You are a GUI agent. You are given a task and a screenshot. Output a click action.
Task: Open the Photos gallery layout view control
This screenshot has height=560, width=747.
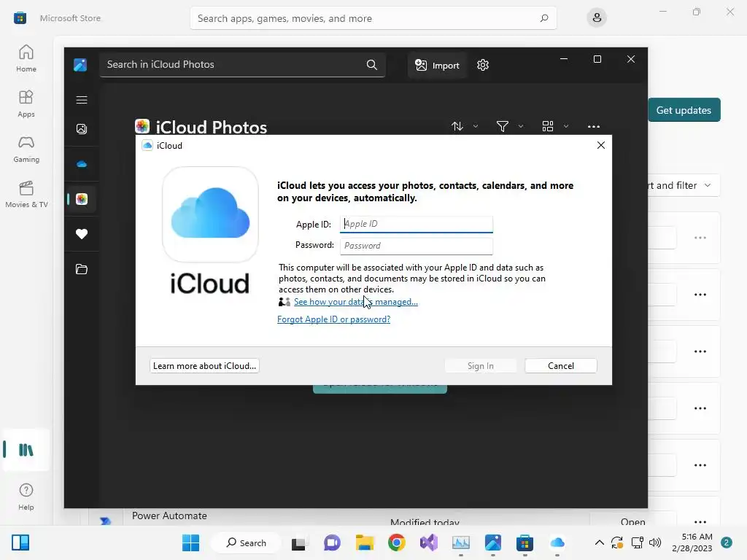[x=548, y=126]
